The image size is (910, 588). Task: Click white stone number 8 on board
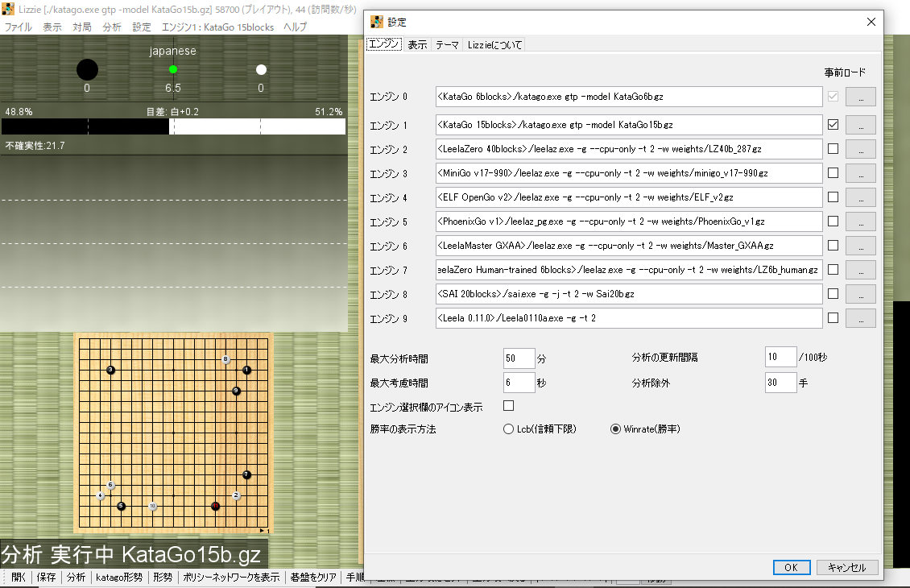225,359
